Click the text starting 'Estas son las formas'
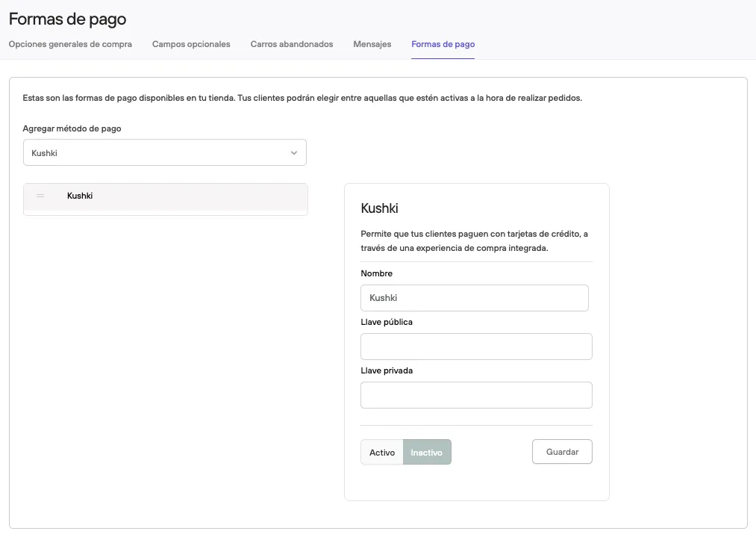 [x=302, y=98]
